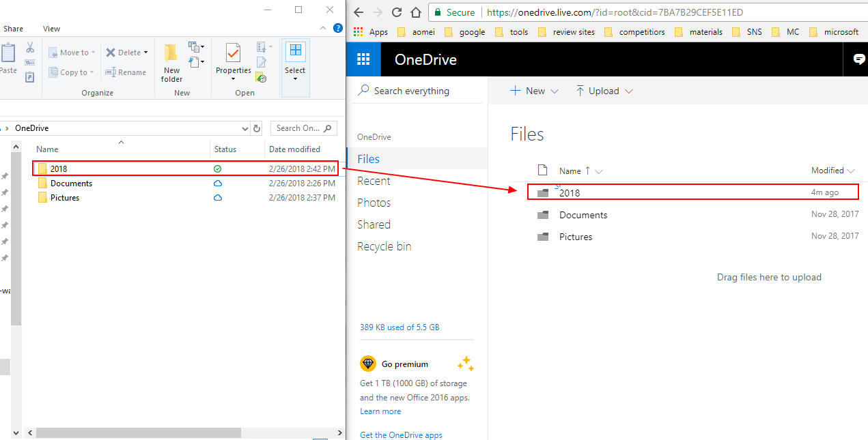The width and height of the screenshot is (868, 440).
Task: Open the OneDrive app launcher waffle icon
Action: [363, 59]
